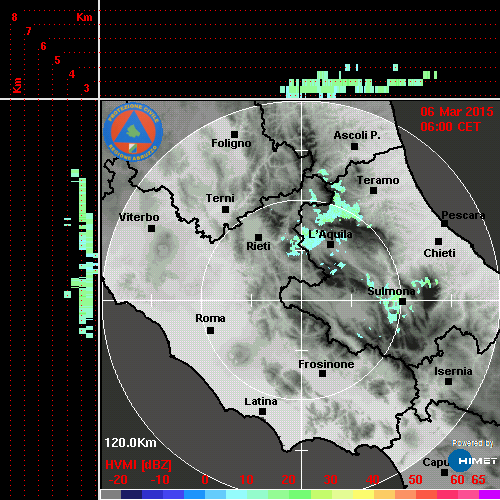Click the Terni city label
The image size is (500, 500).
pyautogui.click(x=220, y=198)
